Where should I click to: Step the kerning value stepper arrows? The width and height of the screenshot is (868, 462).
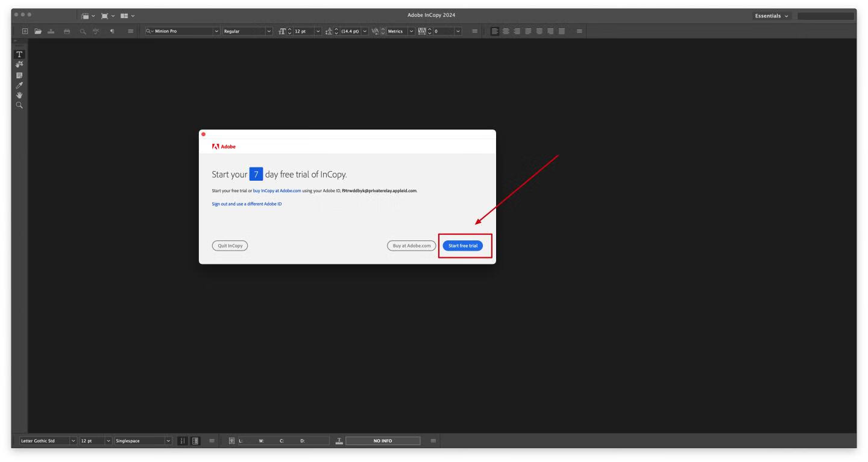click(383, 31)
